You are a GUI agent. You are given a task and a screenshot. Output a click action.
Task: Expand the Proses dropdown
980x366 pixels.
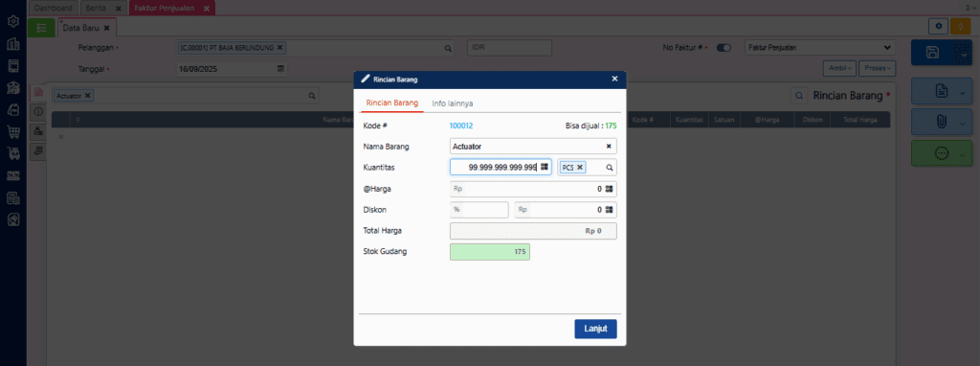point(877,68)
